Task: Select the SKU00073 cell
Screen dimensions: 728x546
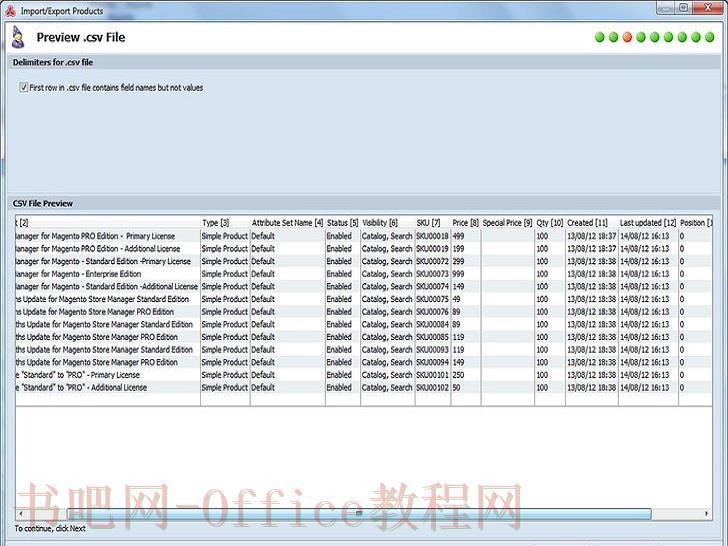Action: pyautogui.click(x=433, y=274)
